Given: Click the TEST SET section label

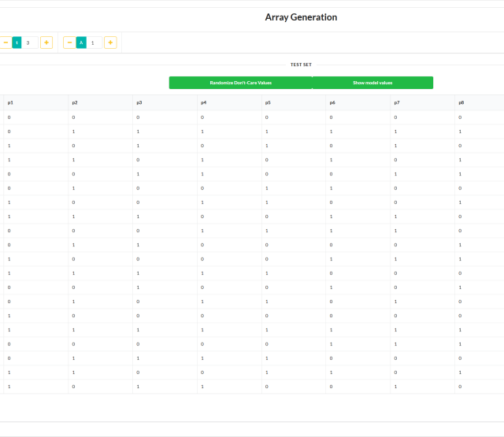Looking at the screenshot, I should coord(301,65).
